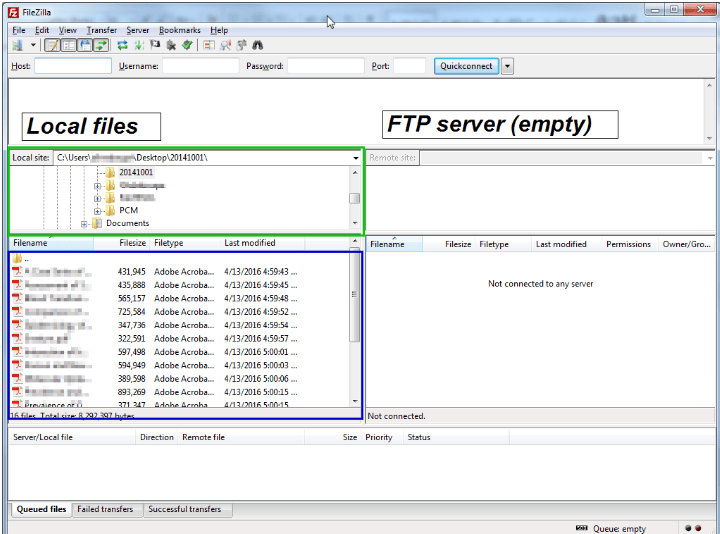Viewport: 720px width, 534px height.
Task: Open the Quickconnect history dropdown arrow
Action: (x=507, y=66)
